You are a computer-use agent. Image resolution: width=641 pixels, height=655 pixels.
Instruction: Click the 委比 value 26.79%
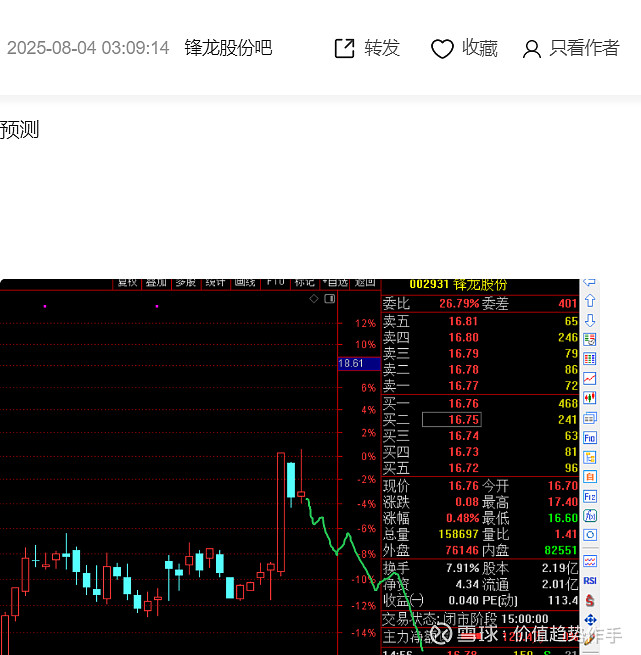pyautogui.click(x=459, y=303)
